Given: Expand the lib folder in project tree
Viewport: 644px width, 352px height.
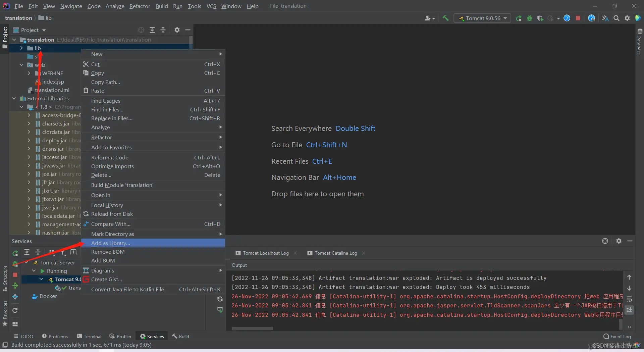Looking at the screenshot, I should (x=21, y=48).
